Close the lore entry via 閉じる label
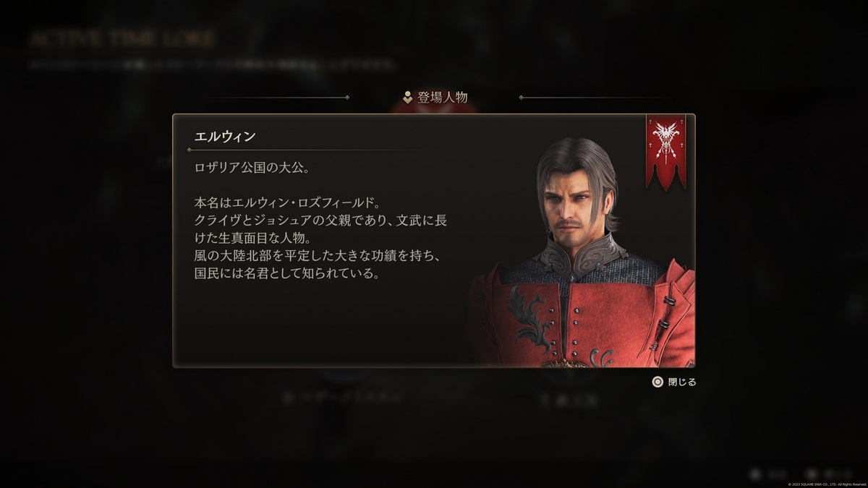This screenshot has width=868, height=488. (682, 382)
